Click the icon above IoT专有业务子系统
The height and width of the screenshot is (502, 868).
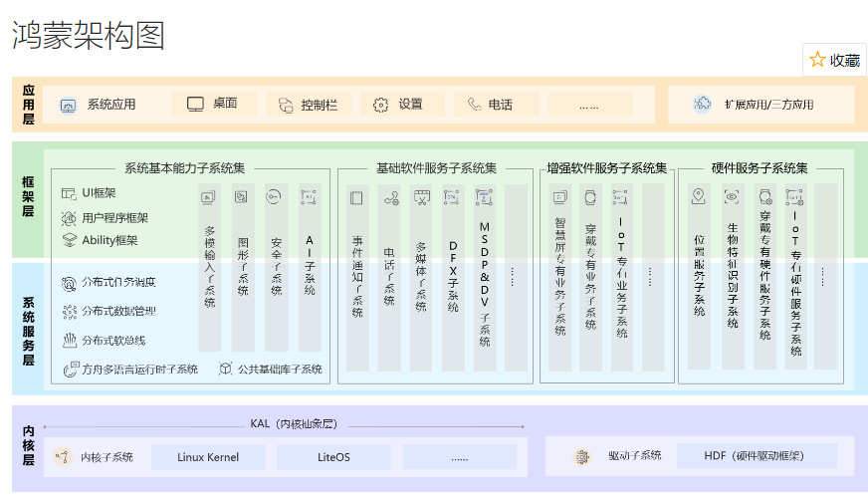pyautogui.click(x=620, y=197)
